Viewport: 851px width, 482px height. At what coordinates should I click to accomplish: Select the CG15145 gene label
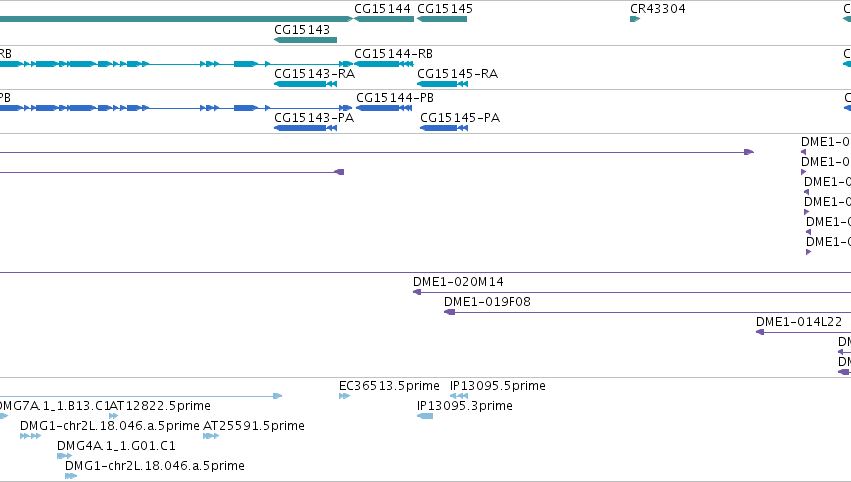444,9
